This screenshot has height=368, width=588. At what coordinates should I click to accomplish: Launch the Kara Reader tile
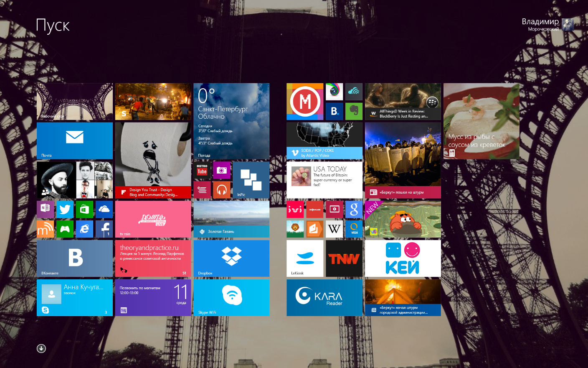click(324, 298)
